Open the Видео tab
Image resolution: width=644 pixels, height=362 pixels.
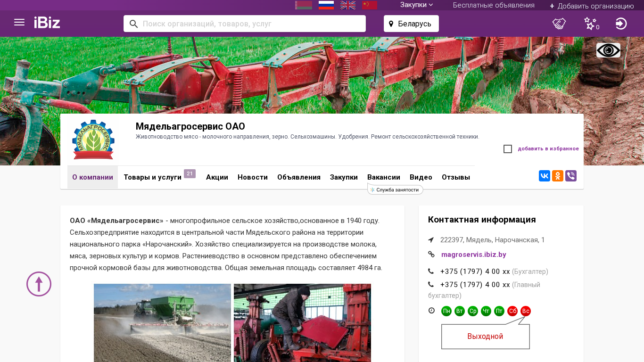point(421,177)
